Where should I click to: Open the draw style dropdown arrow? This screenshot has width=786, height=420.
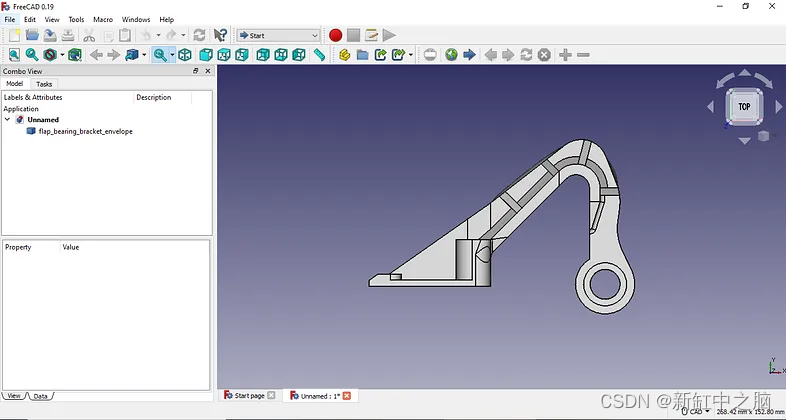click(x=62, y=55)
